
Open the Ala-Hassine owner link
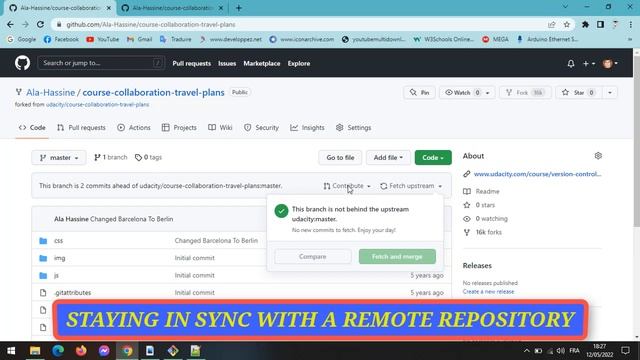point(51,93)
